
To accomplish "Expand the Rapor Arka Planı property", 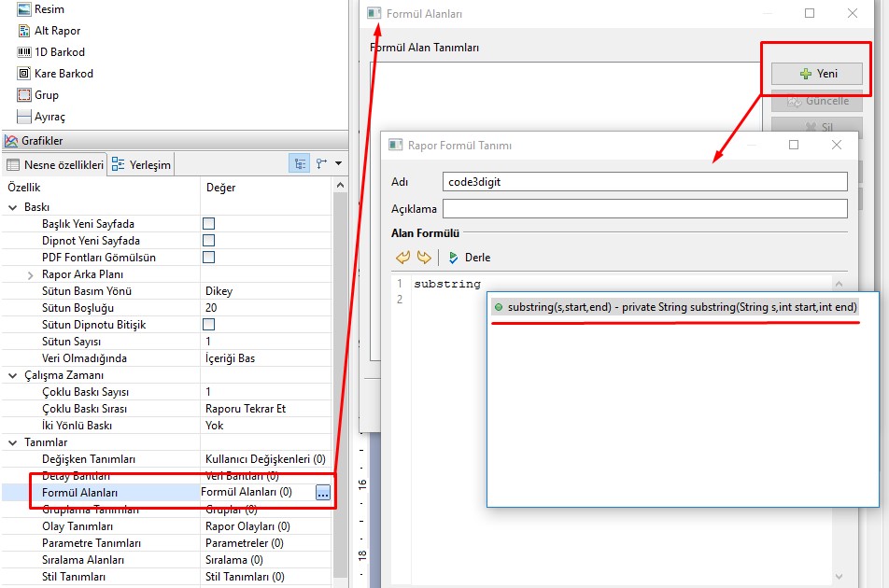I will [31, 274].
